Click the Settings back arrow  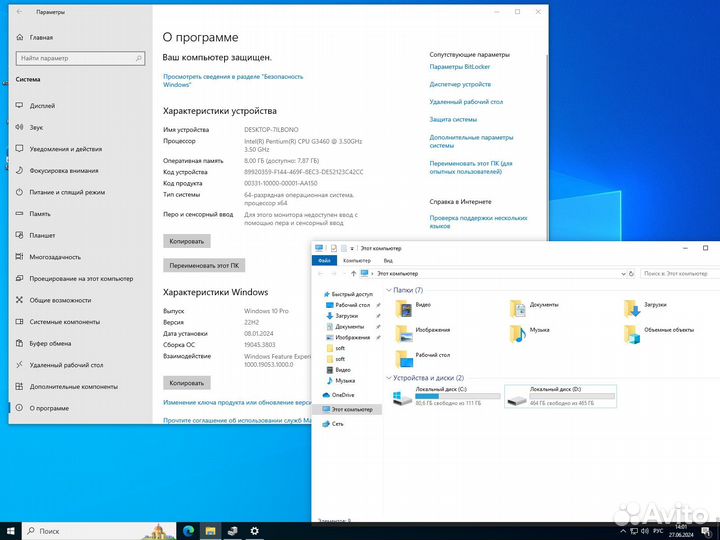click(19, 12)
